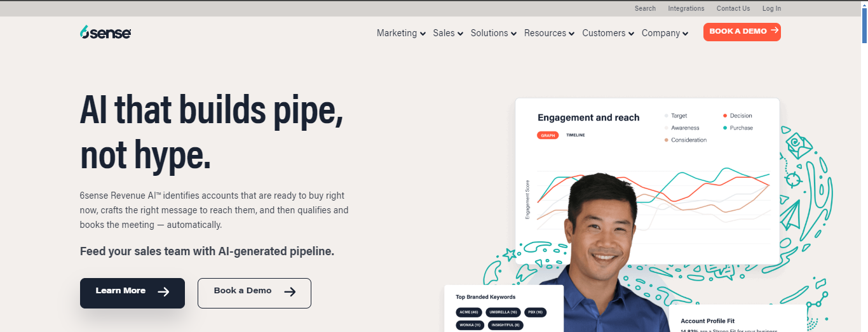868x332 pixels.
Task: Click the teal crosshair target illustration
Action: [793, 179]
